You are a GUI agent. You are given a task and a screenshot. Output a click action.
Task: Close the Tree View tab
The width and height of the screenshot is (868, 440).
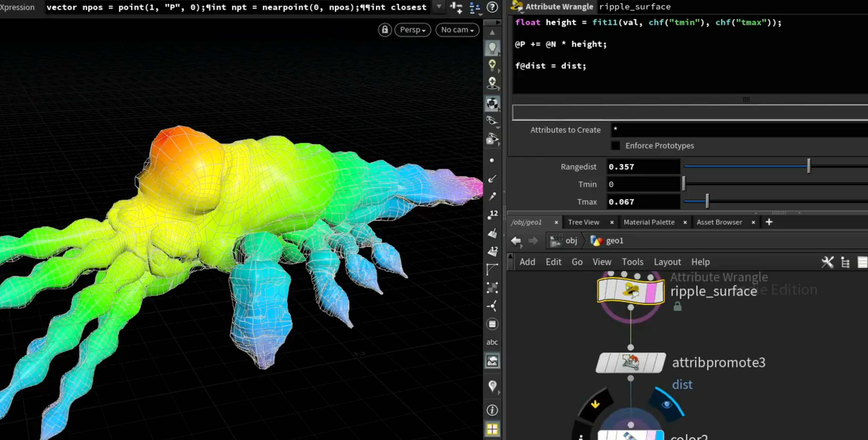tap(612, 223)
